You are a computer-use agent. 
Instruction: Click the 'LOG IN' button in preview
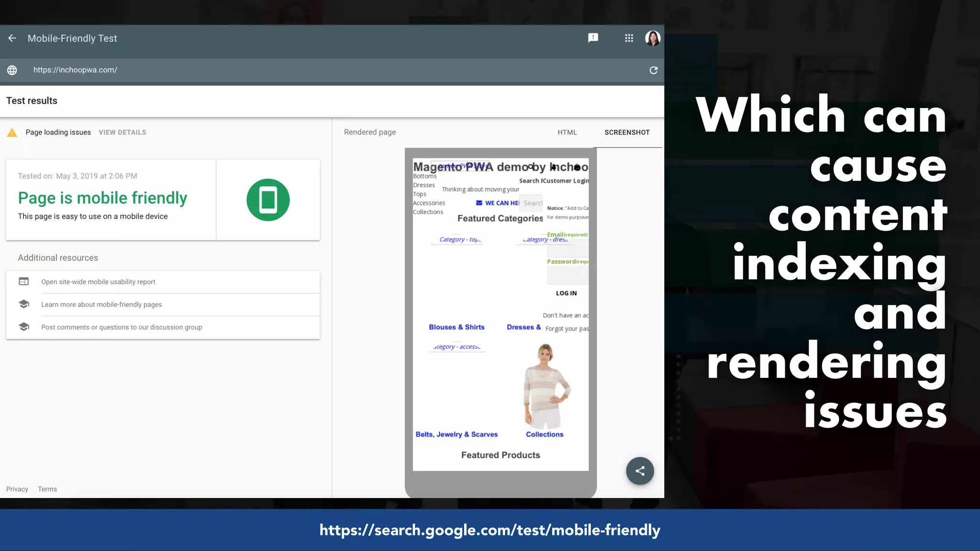click(566, 293)
